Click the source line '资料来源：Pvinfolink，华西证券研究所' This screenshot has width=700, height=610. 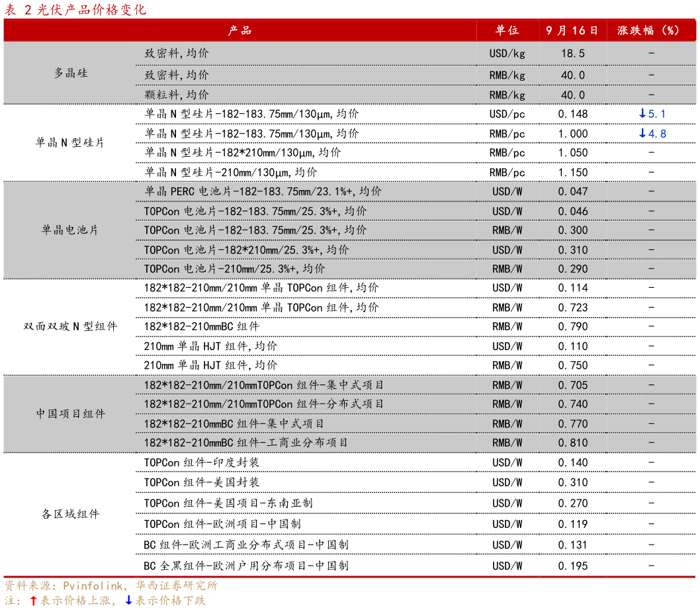click(111, 586)
